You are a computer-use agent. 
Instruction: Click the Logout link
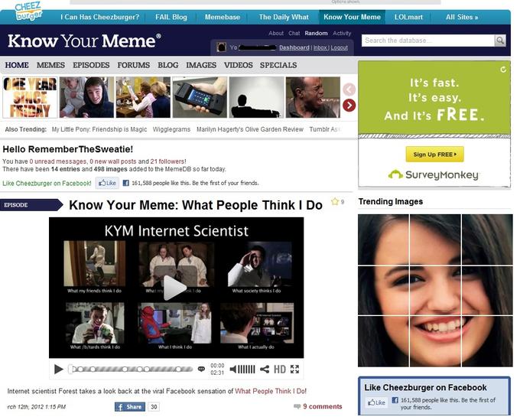coord(340,47)
